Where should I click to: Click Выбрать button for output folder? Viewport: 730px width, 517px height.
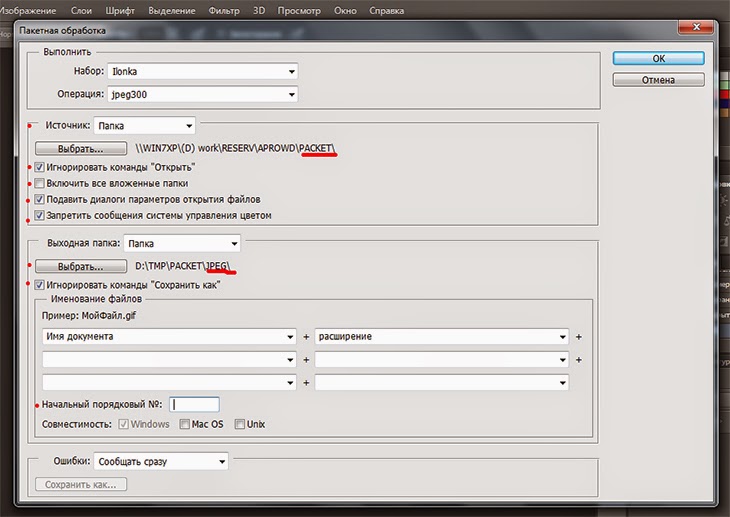(x=81, y=266)
